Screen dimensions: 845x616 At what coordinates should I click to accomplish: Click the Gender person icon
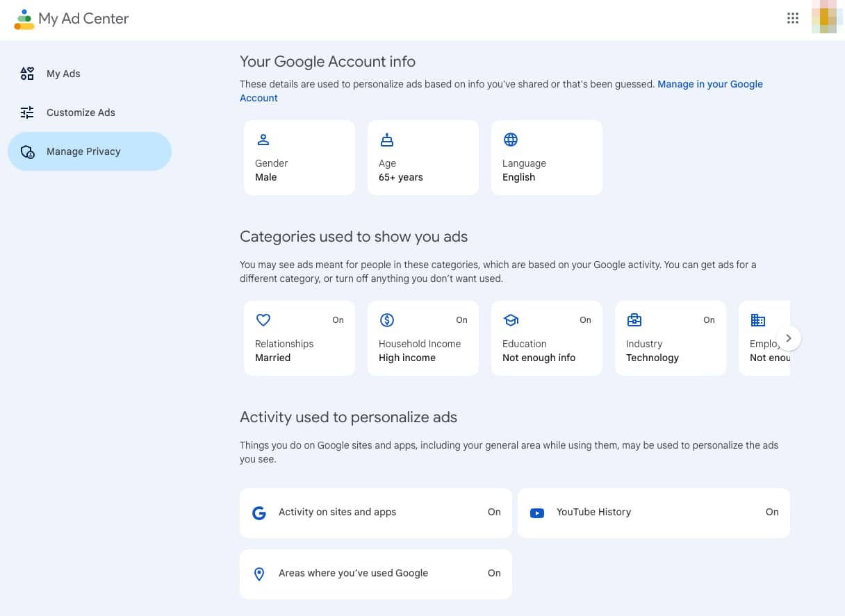pyautogui.click(x=263, y=140)
